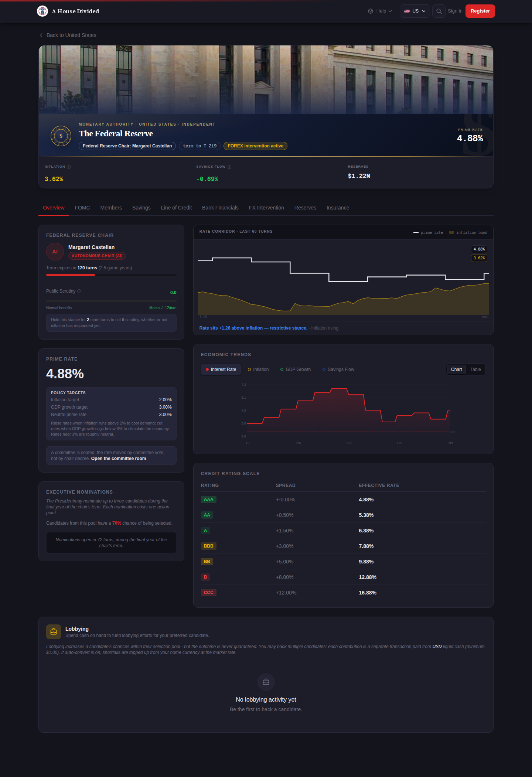Image resolution: width=532 pixels, height=777 pixels.
Task: Click the AI avatar for Margaret Castellan
Action: (x=55, y=252)
